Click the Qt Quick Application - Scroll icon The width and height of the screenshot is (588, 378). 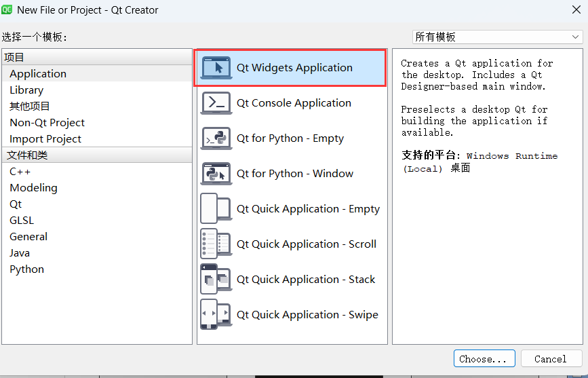click(216, 244)
